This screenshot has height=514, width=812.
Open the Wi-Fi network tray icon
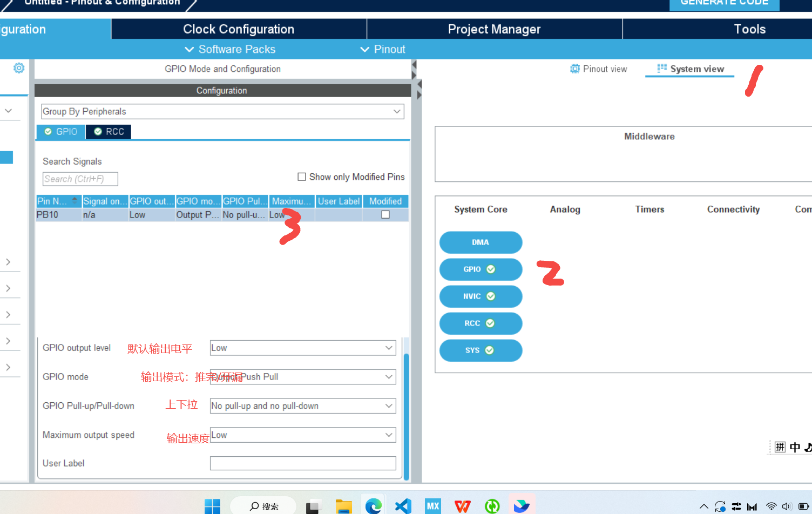tap(772, 506)
